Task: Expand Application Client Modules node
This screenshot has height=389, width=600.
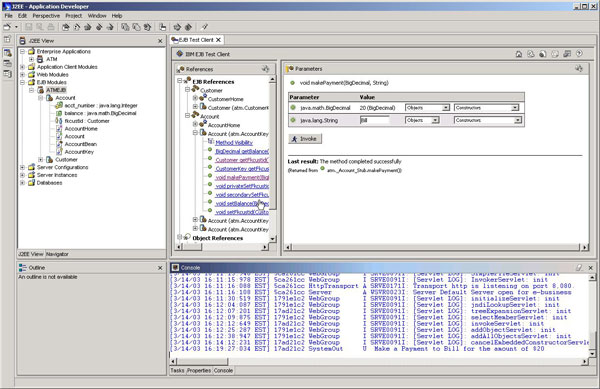Action: point(22,67)
